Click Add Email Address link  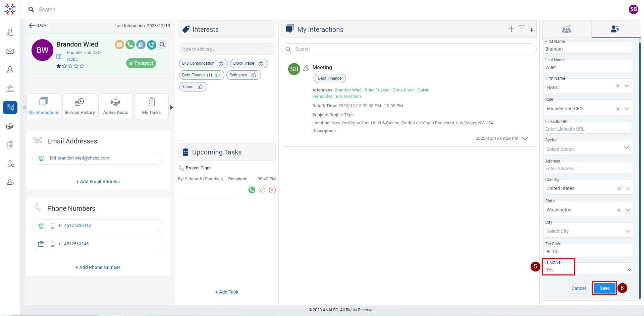click(x=98, y=182)
